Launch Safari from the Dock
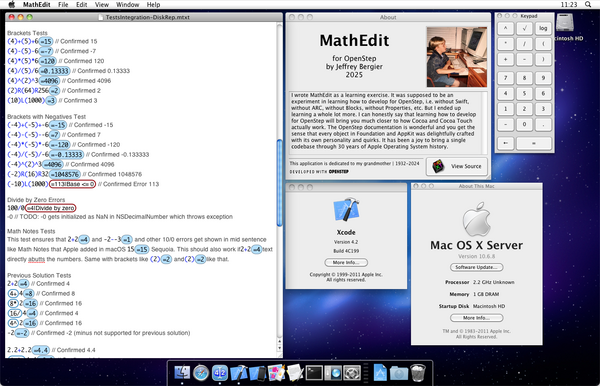The image size is (600, 386). (201, 373)
